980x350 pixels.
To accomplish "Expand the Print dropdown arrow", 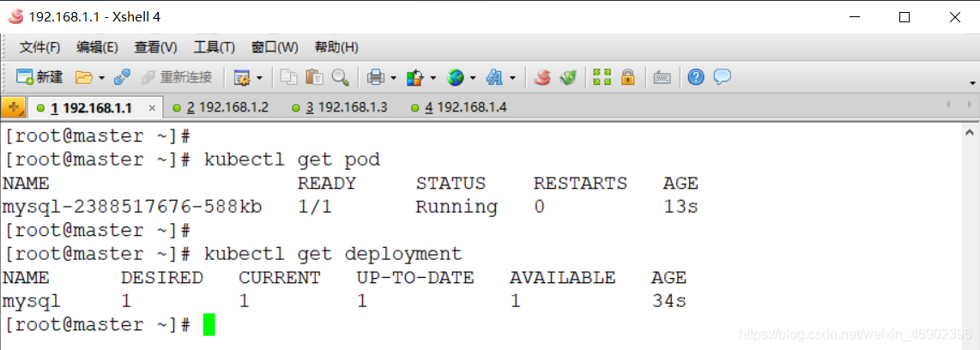I will coord(393,78).
